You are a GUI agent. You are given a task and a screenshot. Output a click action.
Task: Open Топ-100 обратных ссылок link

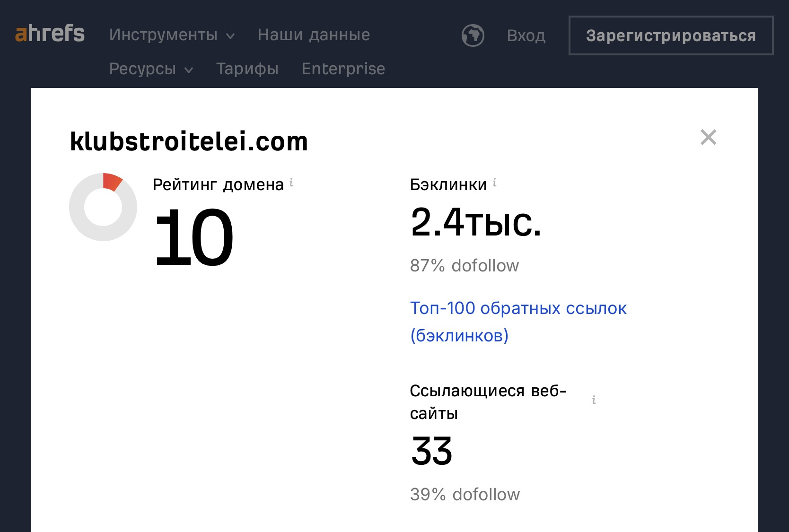(518, 322)
